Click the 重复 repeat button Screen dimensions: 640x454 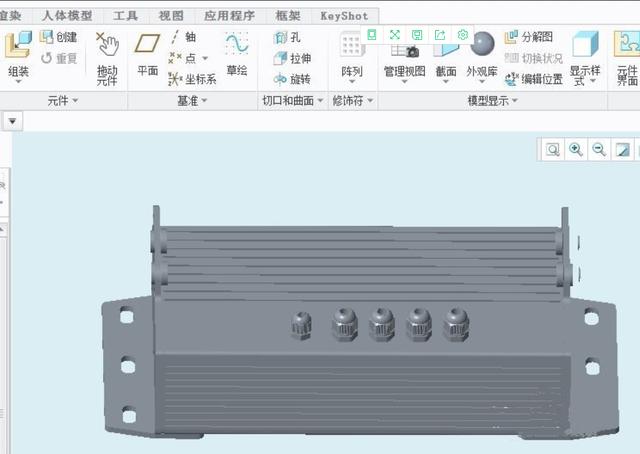[58, 58]
